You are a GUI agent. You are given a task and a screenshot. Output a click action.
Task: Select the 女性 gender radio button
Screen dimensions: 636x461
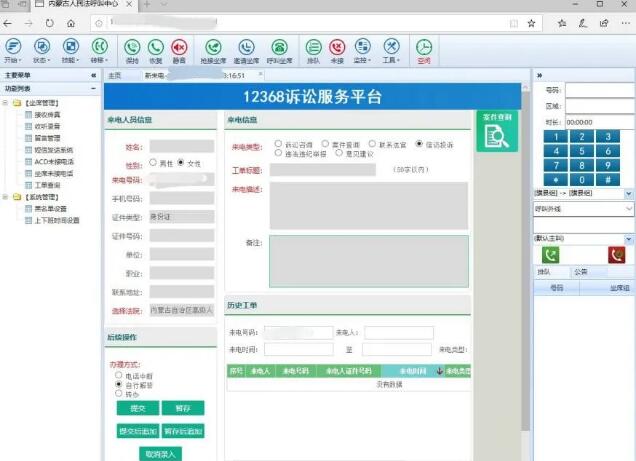pos(181,162)
